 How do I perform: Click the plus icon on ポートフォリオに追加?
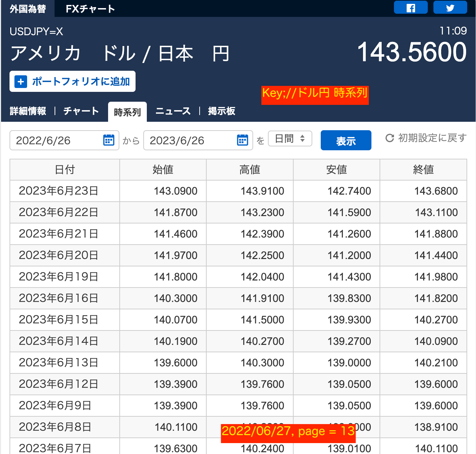pos(20,81)
